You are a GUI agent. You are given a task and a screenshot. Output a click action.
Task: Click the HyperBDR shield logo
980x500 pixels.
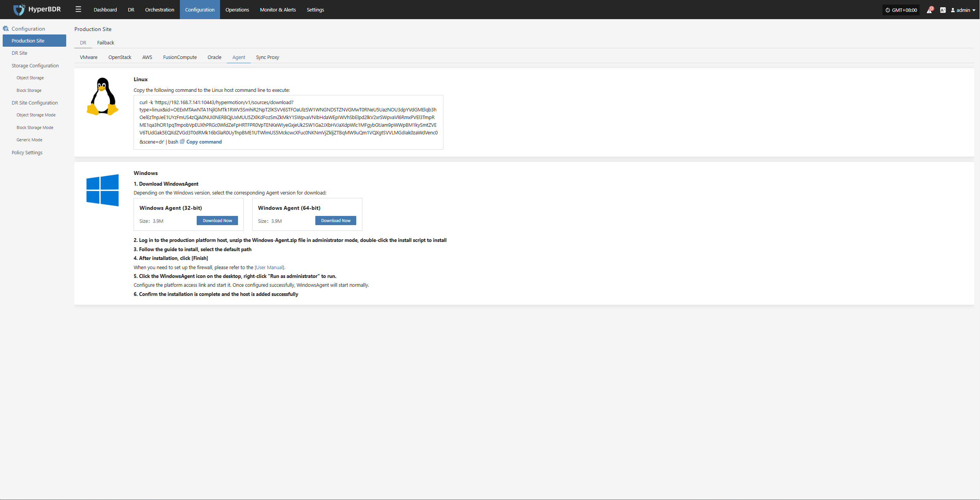19,10
